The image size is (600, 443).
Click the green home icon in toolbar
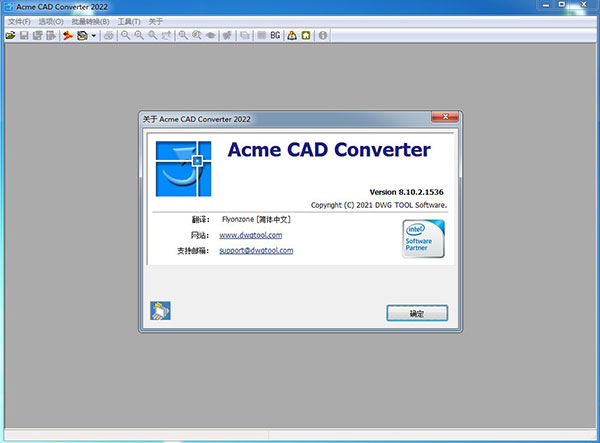306,35
